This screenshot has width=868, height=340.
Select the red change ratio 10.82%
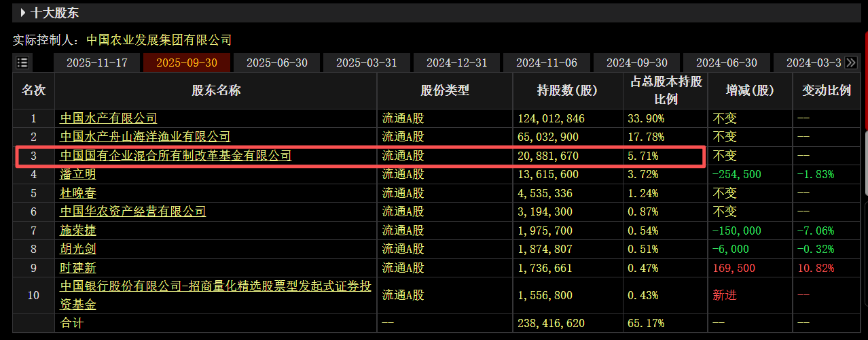click(x=816, y=268)
